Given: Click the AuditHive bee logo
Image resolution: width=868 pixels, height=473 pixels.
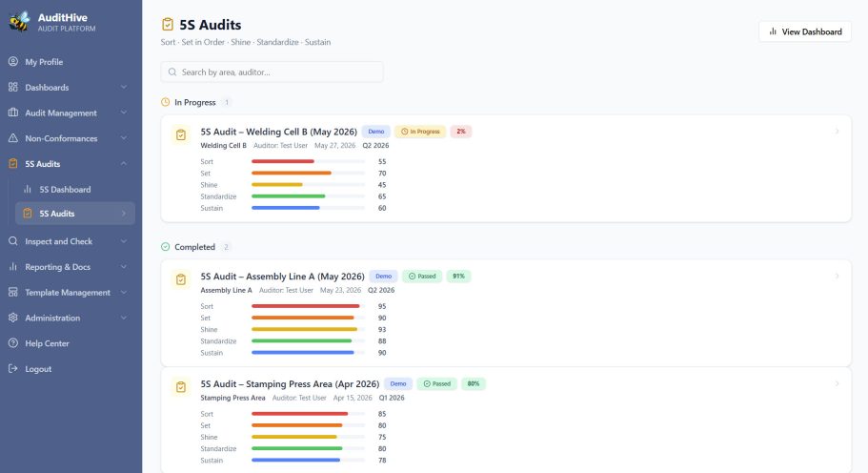Looking at the screenshot, I should click(19, 22).
